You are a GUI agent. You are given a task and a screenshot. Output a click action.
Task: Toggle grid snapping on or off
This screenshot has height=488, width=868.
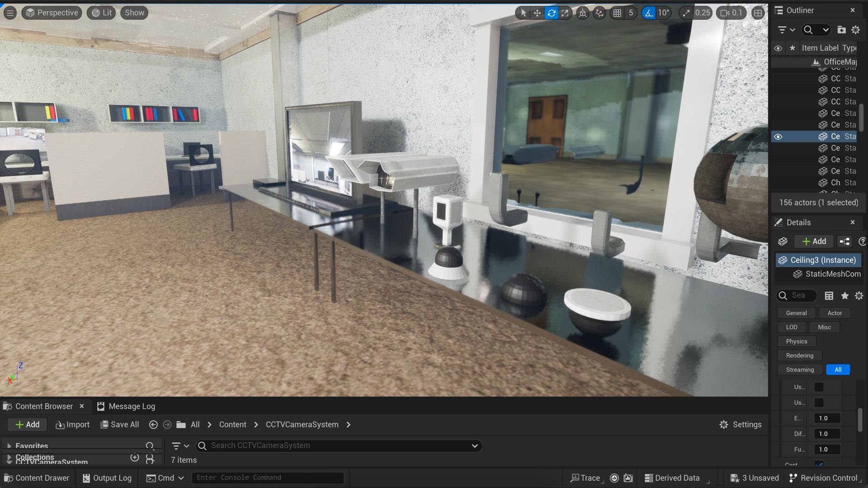click(x=617, y=13)
